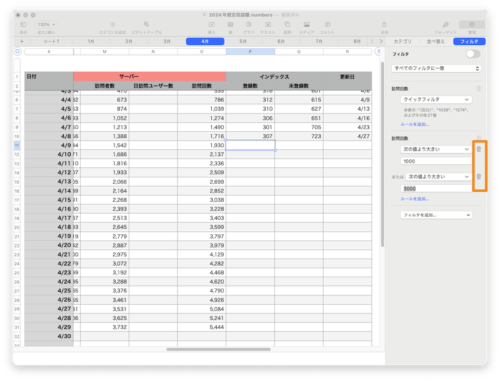The image size is (500, 381).
Task: Delete the クイックフィルタ filter with its trash icon
Action: pyautogui.click(x=479, y=89)
